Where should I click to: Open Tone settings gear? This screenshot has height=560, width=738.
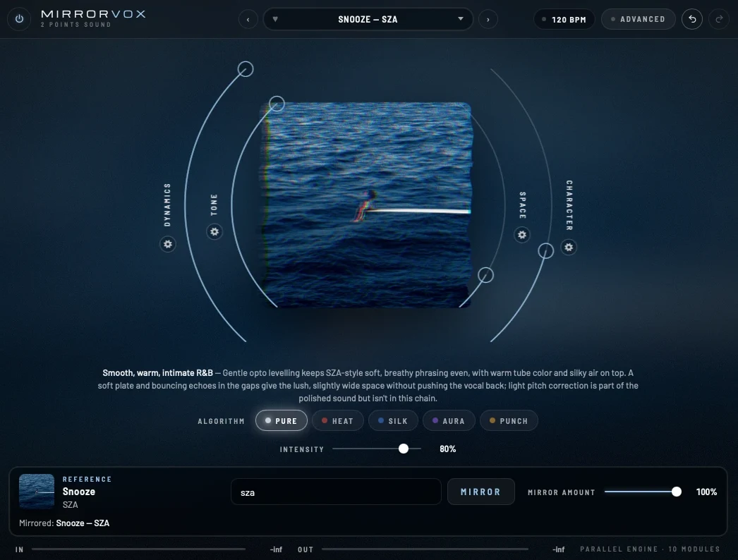[214, 231]
